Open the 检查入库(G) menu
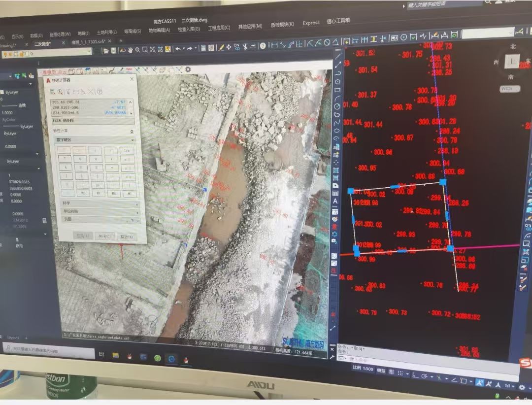Viewport: 532px width, 405px height. tap(189, 29)
